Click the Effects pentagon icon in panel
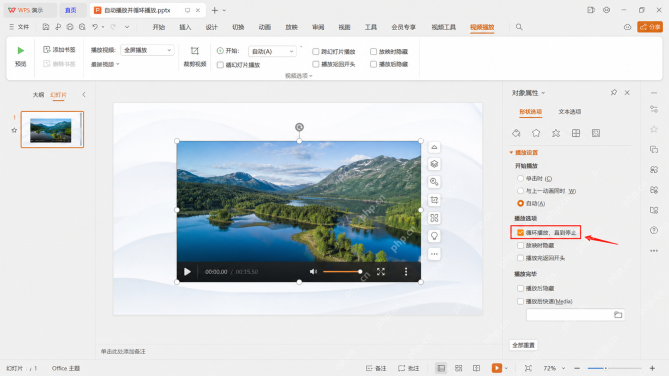The width and height of the screenshot is (669, 376). pos(536,133)
